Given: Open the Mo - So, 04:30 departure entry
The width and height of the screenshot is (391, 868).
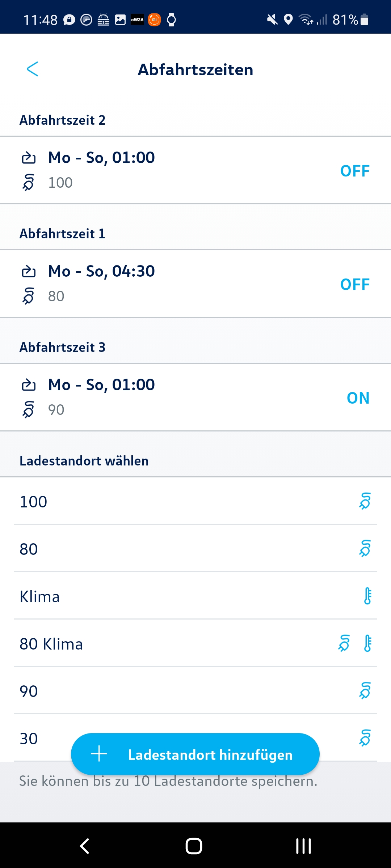Looking at the screenshot, I should click(x=101, y=272).
